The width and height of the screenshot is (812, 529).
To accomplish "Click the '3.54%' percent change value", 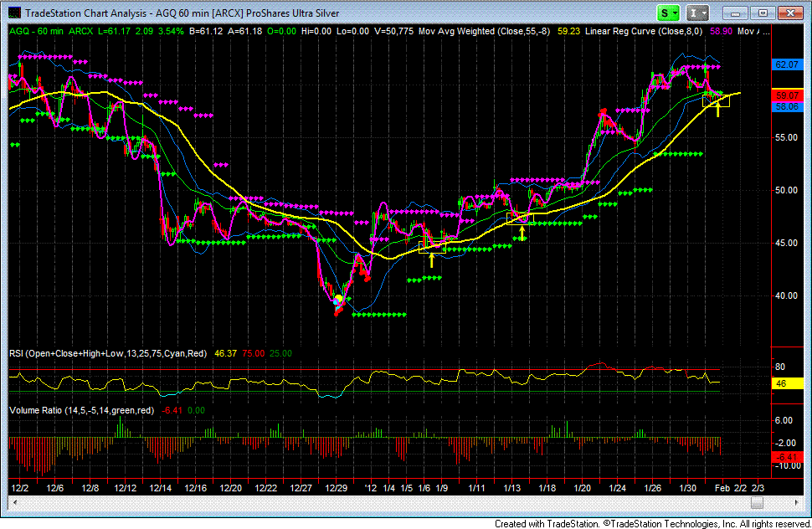I will (171, 31).
